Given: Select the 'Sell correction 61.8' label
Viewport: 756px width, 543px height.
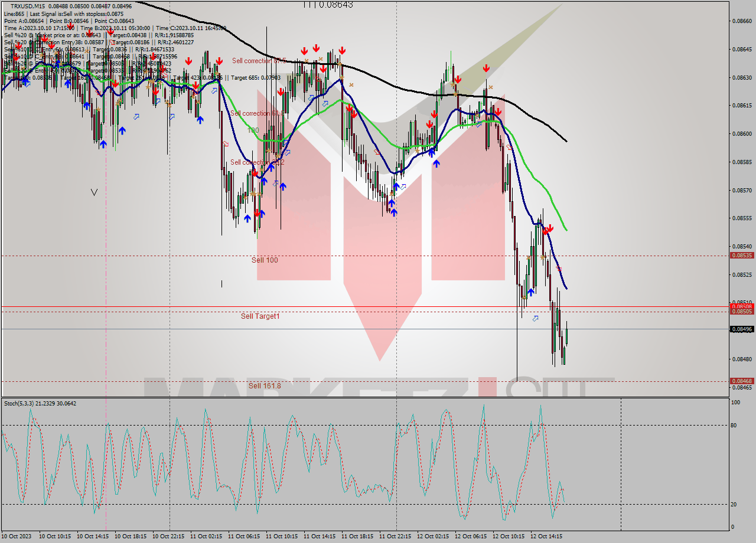Looking at the screenshot, I should coord(258,113).
